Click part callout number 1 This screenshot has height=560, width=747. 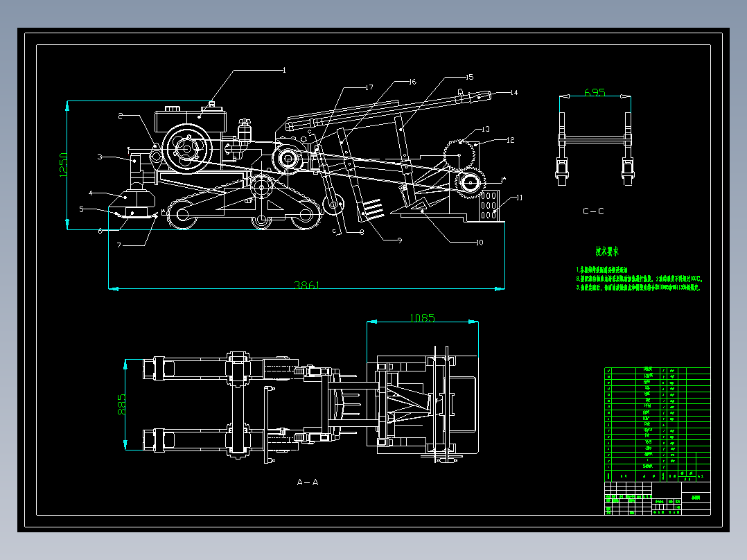tap(284, 70)
